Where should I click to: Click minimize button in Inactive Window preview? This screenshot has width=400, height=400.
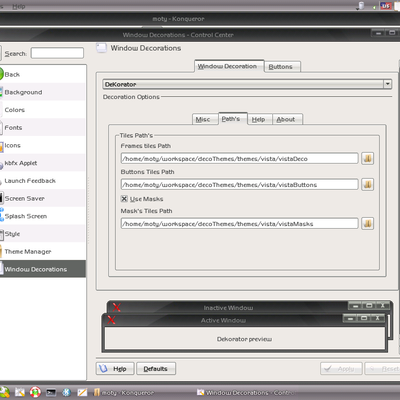[x=355, y=306]
